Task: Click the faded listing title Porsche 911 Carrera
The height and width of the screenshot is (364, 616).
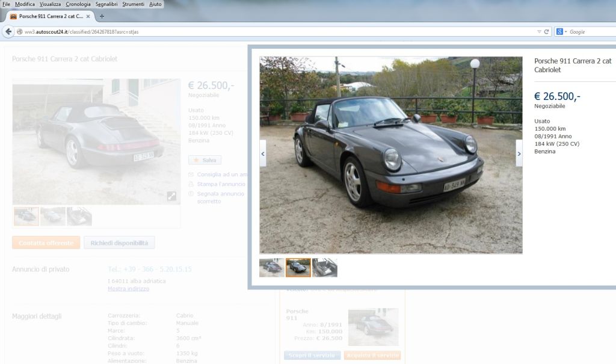Action: coord(64,59)
